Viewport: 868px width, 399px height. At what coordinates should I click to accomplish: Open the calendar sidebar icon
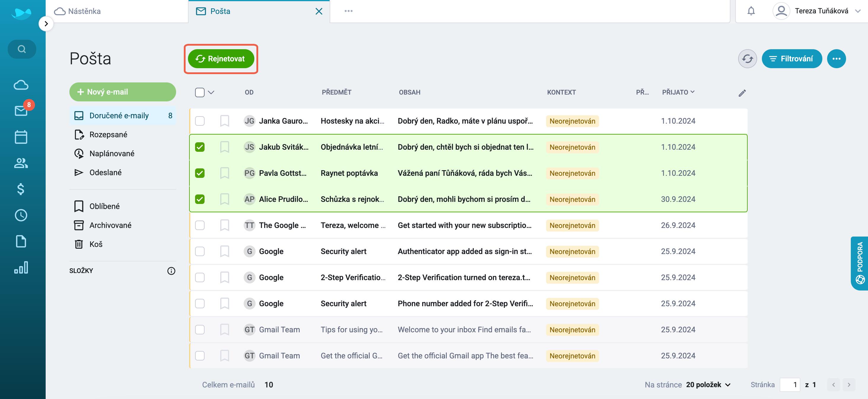click(21, 137)
